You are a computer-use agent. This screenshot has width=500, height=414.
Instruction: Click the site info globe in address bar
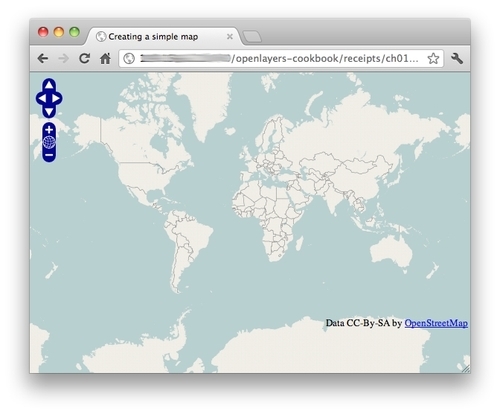129,59
